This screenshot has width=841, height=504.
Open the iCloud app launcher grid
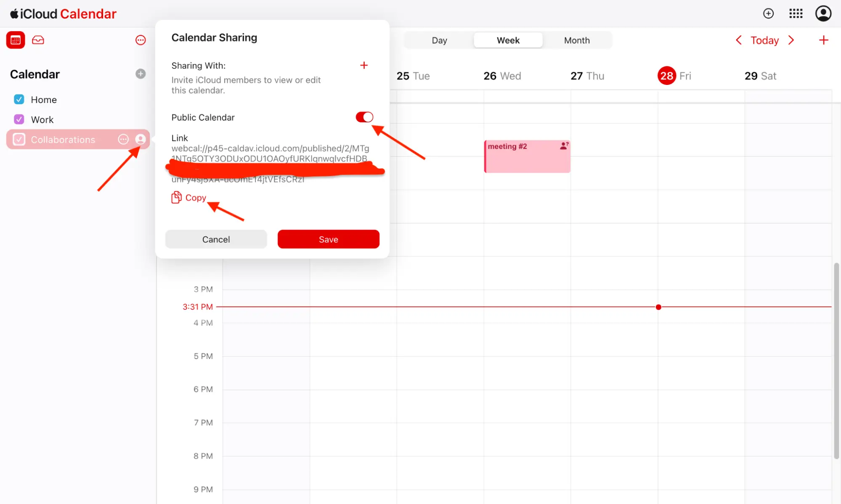[x=796, y=13]
